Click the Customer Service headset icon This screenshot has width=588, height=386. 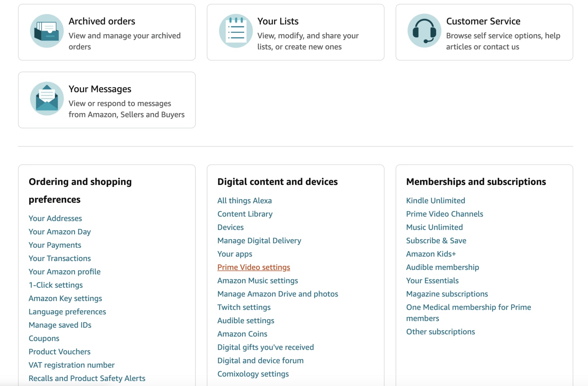click(424, 31)
